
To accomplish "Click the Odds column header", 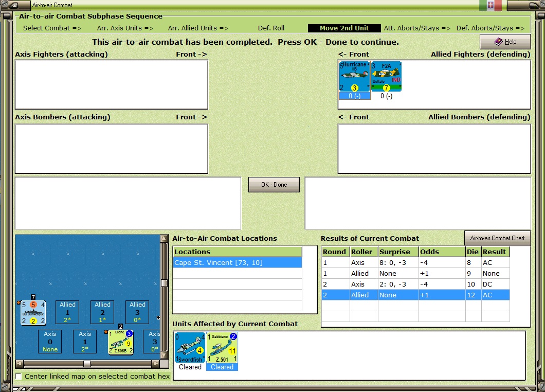I will (442, 252).
